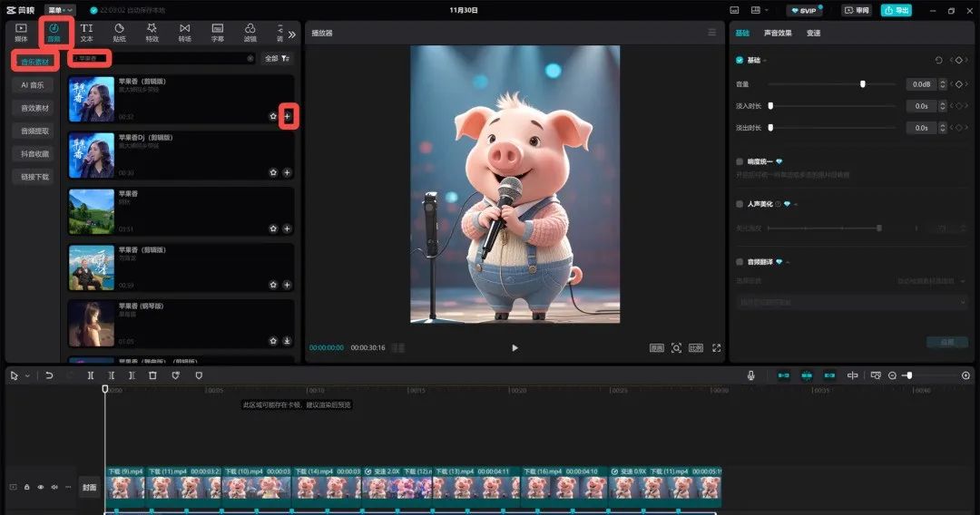
Task: Click the preview snapshot focus icon in the player
Action: tap(676, 347)
